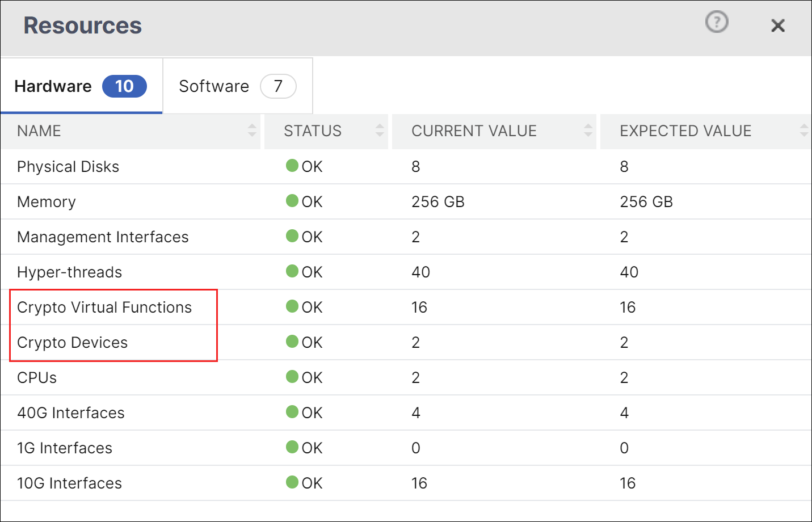Open the help question mark icon

tap(717, 22)
